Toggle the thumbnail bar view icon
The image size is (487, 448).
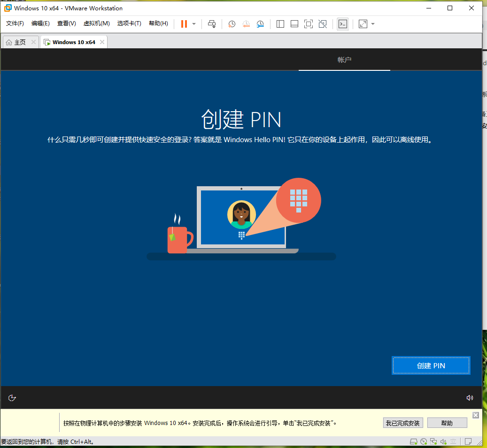point(294,24)
